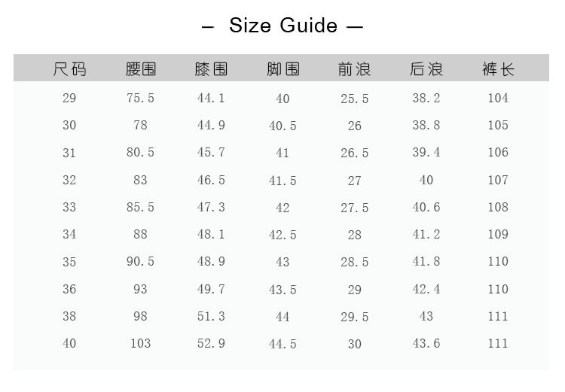Select the 前浪 column header
Screen dimensions: 565x392
pos(354,69)
